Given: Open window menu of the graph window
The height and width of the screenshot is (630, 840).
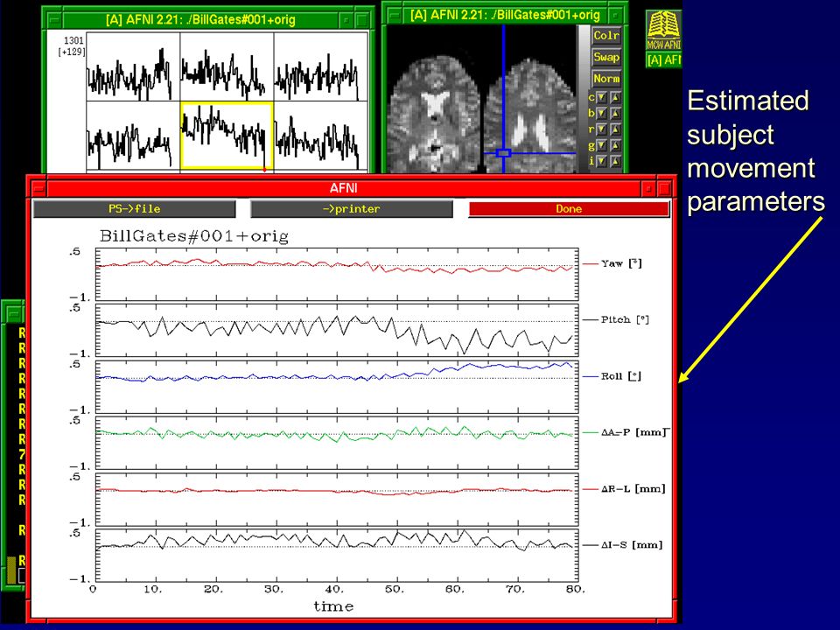Looking at the screenshot, I should tap(53, 20).
